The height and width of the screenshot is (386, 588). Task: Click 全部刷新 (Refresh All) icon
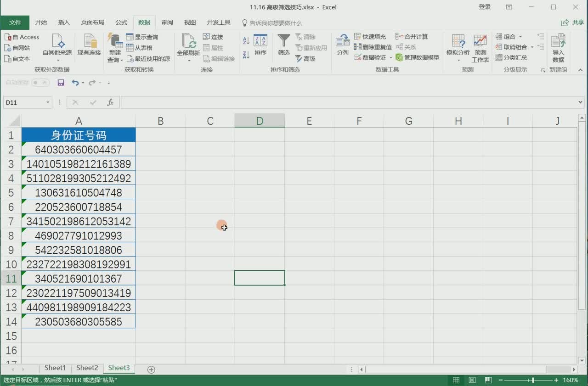click(188, 41)
